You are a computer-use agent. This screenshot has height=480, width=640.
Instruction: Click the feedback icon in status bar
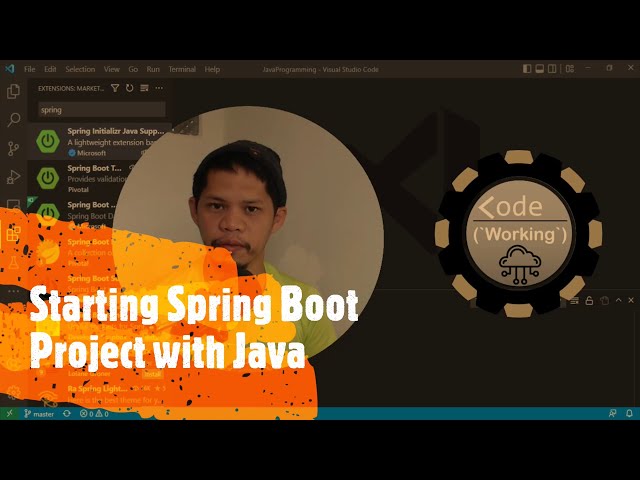pyautogui.click(x=613, y=413)
